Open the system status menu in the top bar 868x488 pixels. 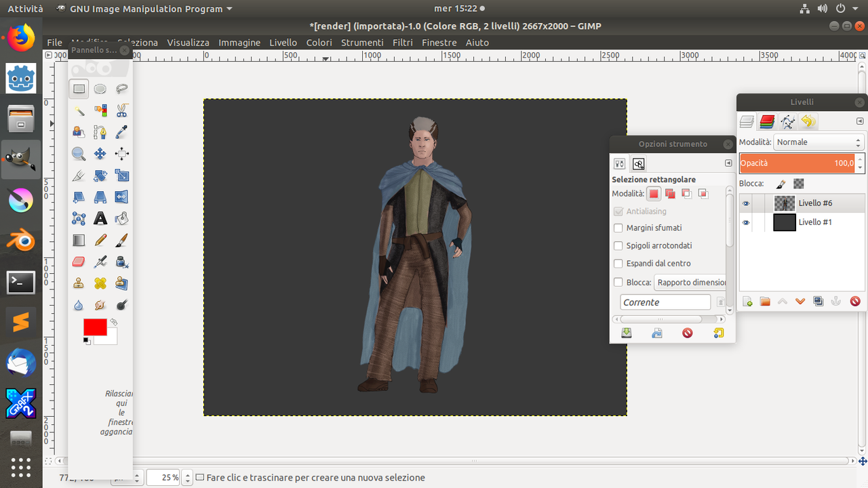828,9
